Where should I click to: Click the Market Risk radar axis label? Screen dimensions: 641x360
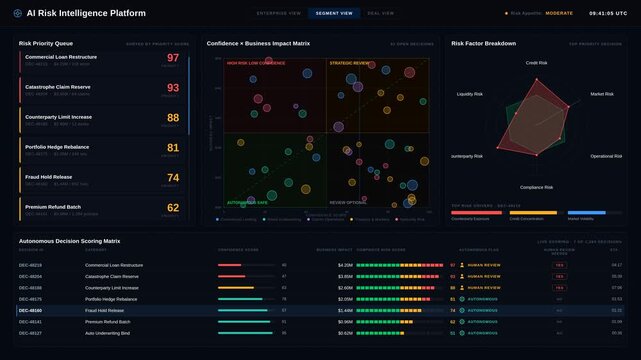pyautogui.click(x=602, y=94)
